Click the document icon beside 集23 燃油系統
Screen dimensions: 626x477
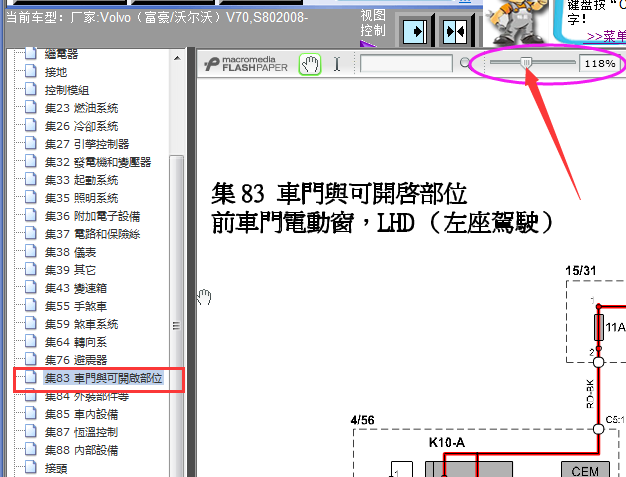(x=31, y=107)
